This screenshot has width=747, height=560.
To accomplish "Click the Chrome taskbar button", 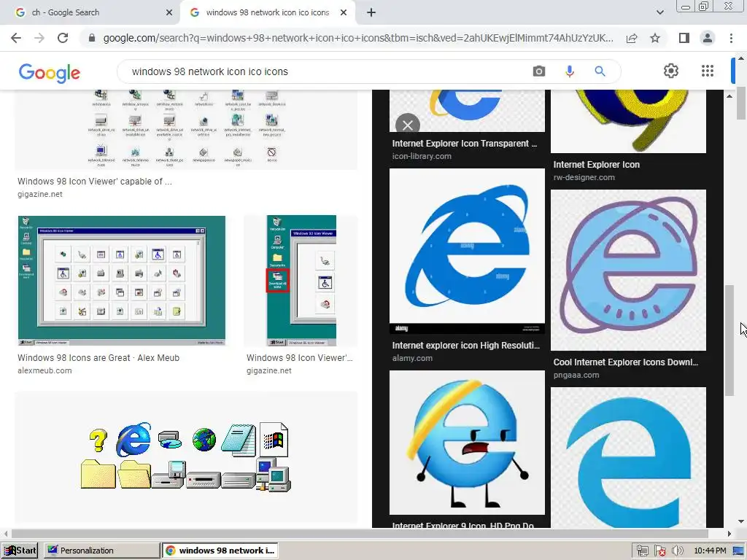I will click(x=220, y=551).
